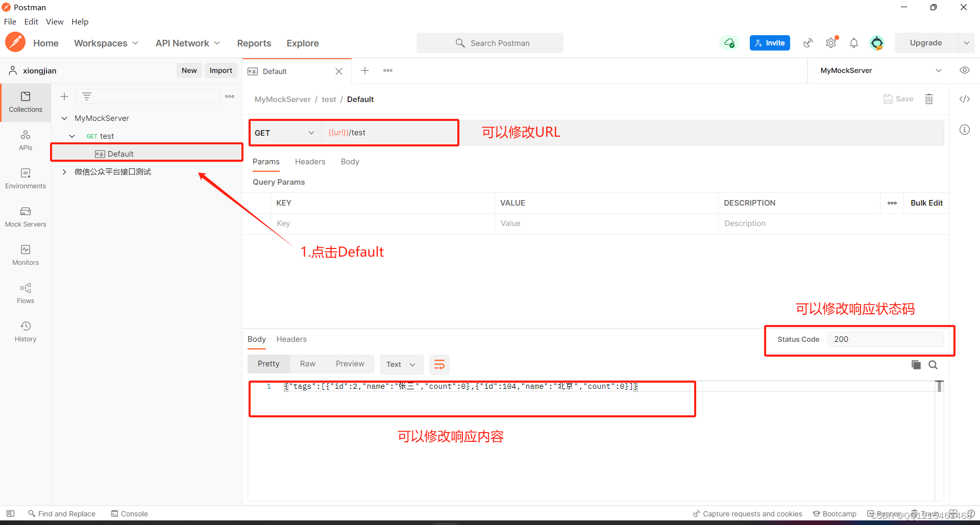Viewport: 980px width, 525px height.
Task: Open the API Network dropdown
Action: point(188,43)
